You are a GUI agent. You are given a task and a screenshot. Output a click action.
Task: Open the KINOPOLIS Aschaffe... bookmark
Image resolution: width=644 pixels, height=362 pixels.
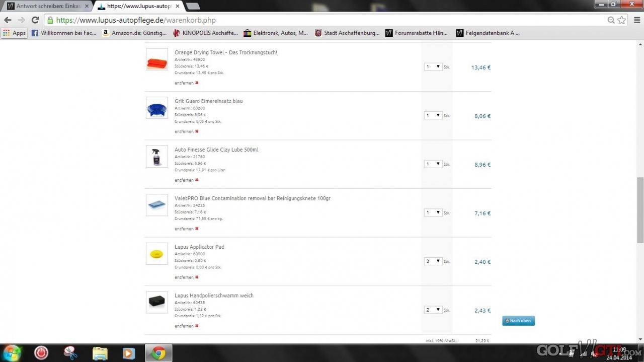point(206,33)
